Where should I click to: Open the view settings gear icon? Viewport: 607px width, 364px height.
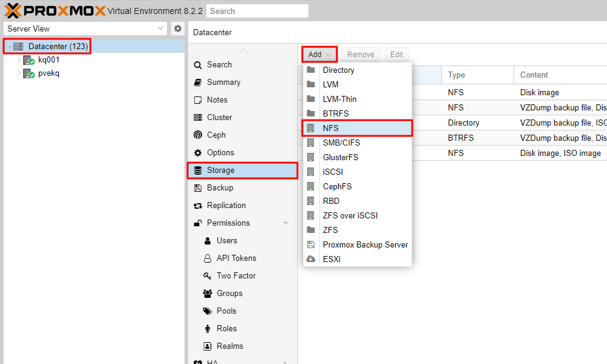coord(177,29)
